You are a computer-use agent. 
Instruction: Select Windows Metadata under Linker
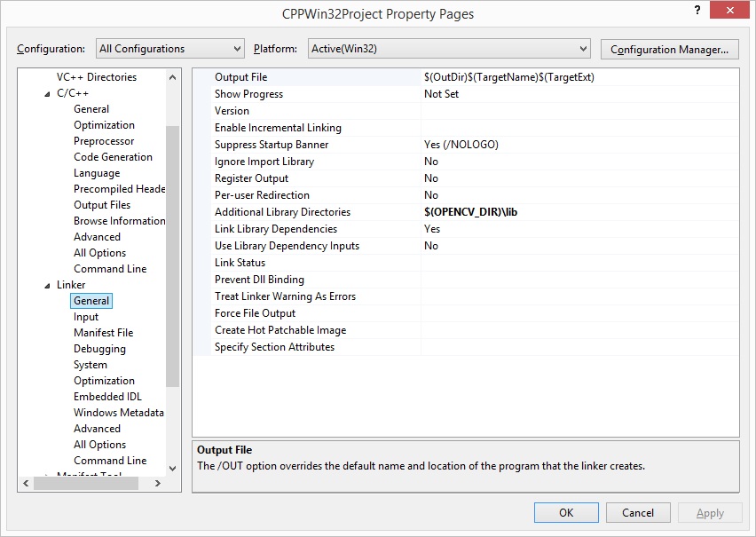118,412
